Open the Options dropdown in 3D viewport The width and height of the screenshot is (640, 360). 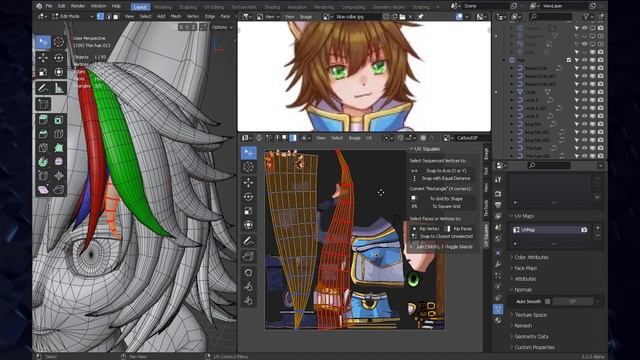pyautogui.click(x=222, y=27)
